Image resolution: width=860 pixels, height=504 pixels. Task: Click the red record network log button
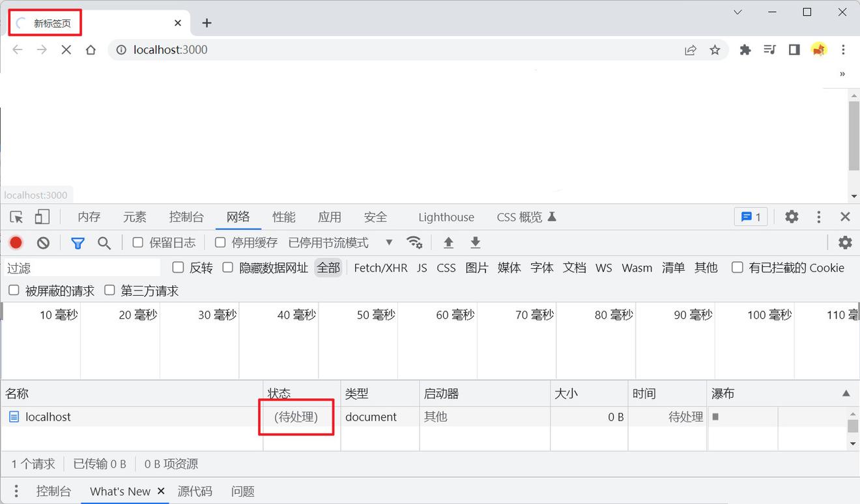click(16, 243)
